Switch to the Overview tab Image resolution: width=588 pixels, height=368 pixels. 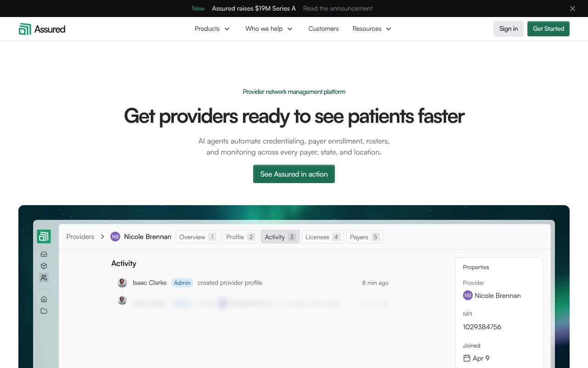[198, 237]
